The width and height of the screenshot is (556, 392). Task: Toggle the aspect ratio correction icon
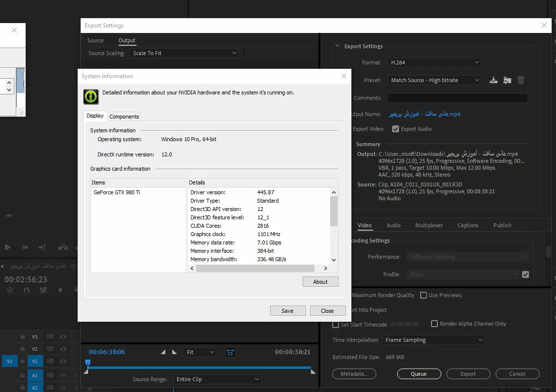click(x=230, y=352)
